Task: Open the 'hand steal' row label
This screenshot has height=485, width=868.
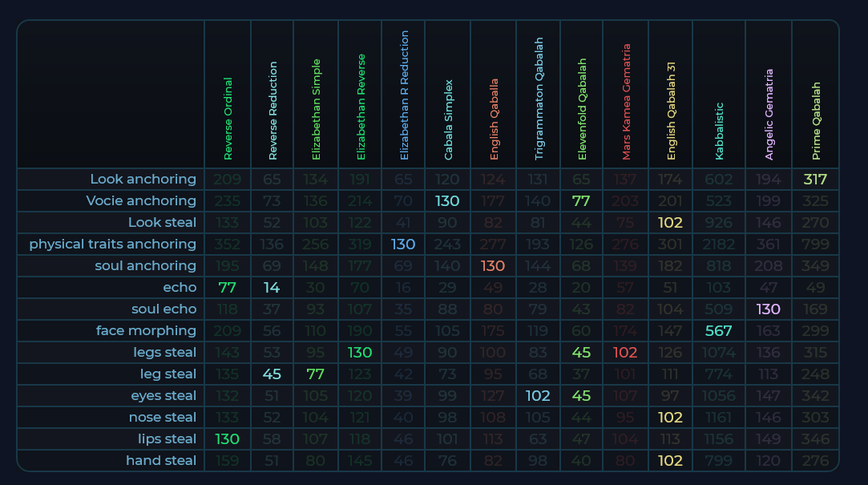Action: pos(160,461)
